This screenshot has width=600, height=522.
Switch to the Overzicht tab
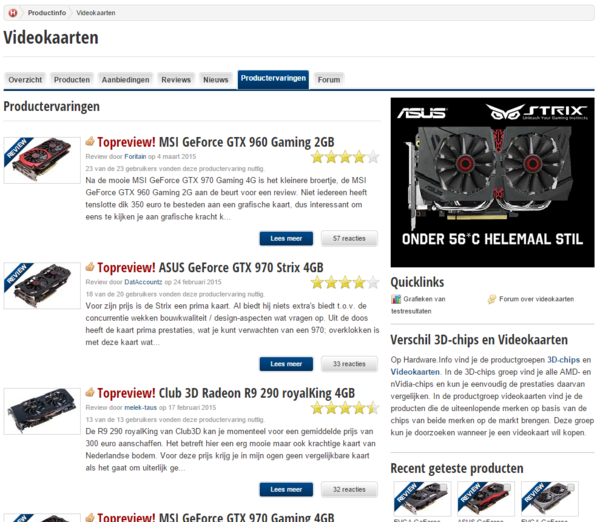pos(25,80)
